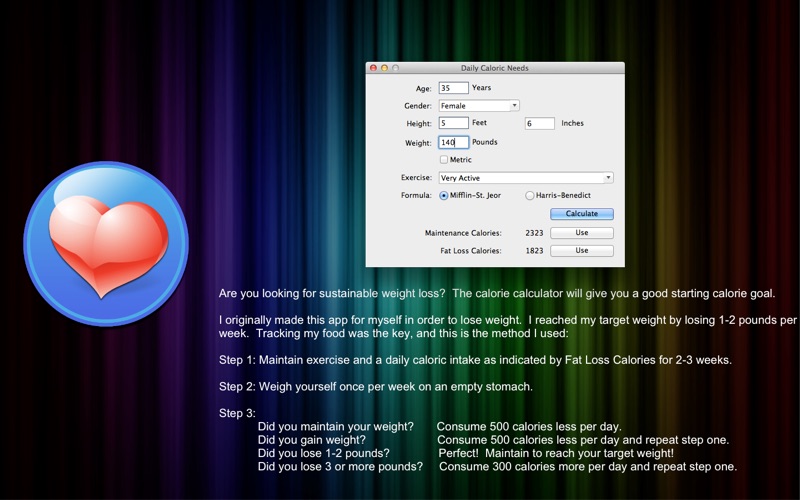
Task: Click the Weight Pounds input field
Action: [453, 142]
